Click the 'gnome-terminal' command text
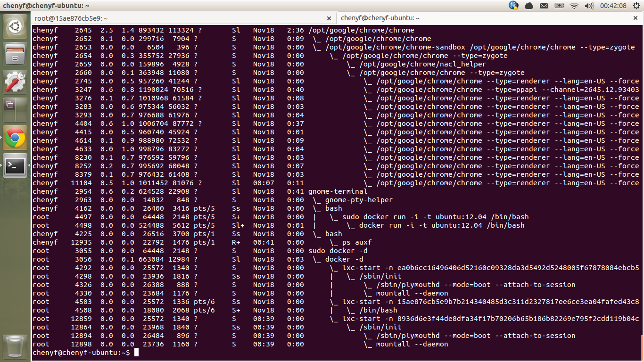This screenshot has height=362, width=644. coord(338,191)
